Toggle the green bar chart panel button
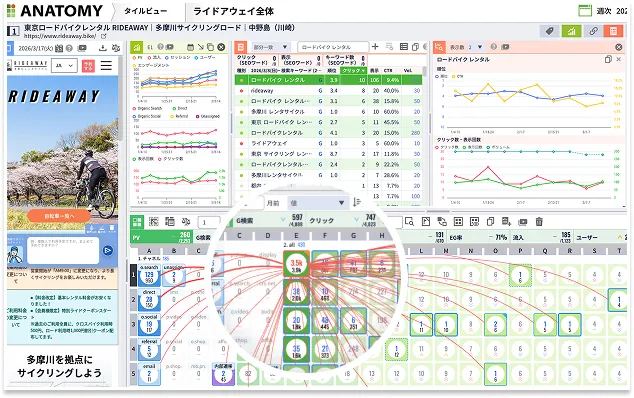 point(571,31)
